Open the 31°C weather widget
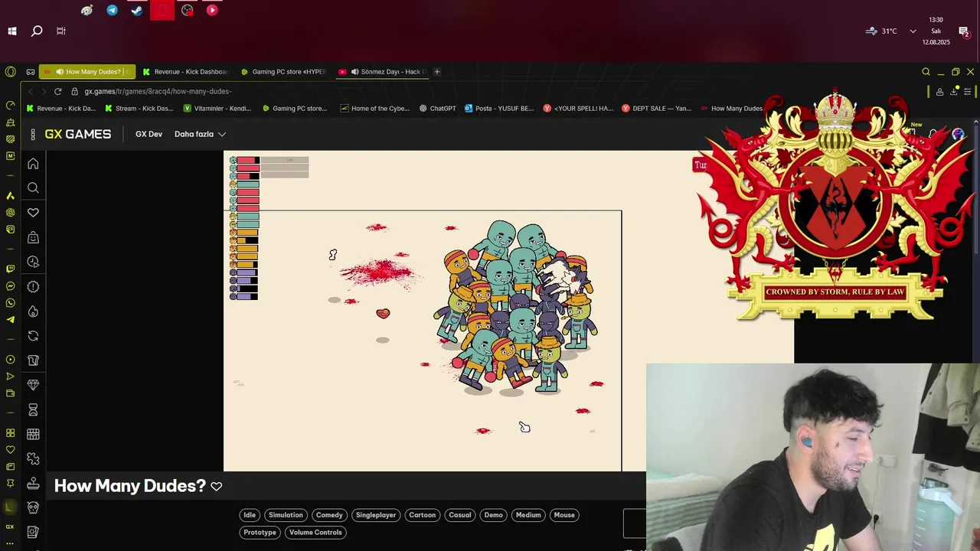This screenshot has height=551, width=980. pyautogui.click(x=881, y=31)
